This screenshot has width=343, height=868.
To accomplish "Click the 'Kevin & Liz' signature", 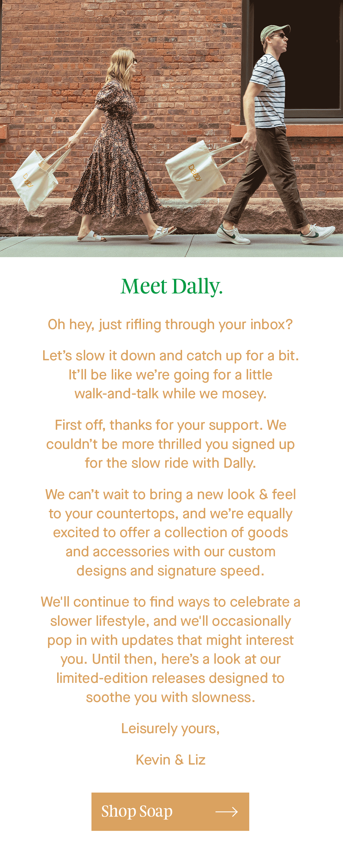I will coord(170,760).
